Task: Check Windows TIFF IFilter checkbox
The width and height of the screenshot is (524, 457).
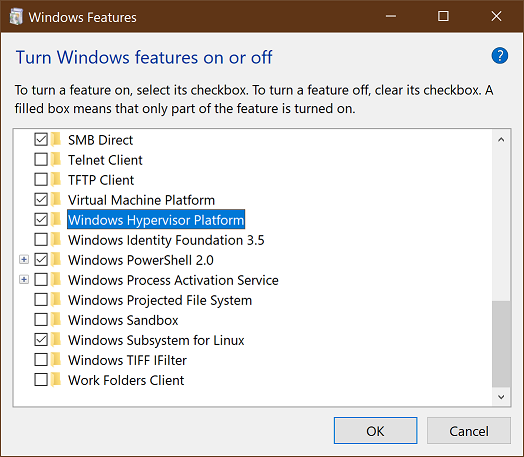Action: coord(41,360)
